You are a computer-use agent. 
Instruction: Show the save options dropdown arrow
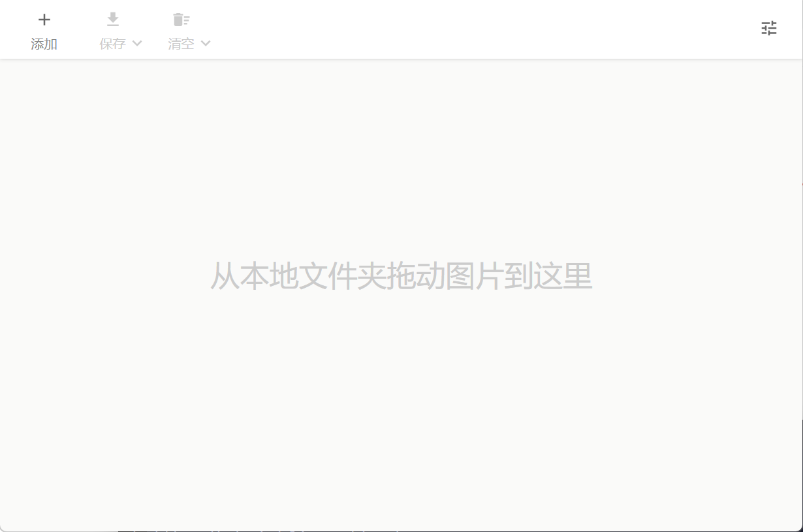pyautogui.click(x=137, y=44)
